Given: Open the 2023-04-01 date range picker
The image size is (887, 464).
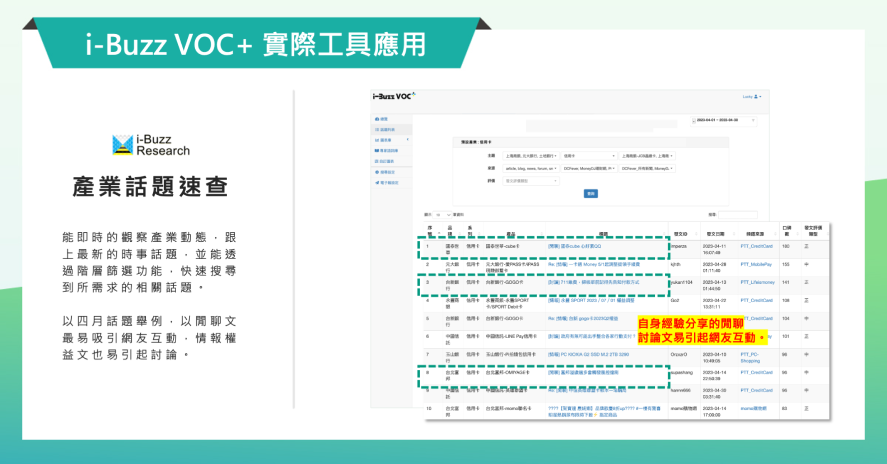Looking at the screenshot, I should point(724,121).
